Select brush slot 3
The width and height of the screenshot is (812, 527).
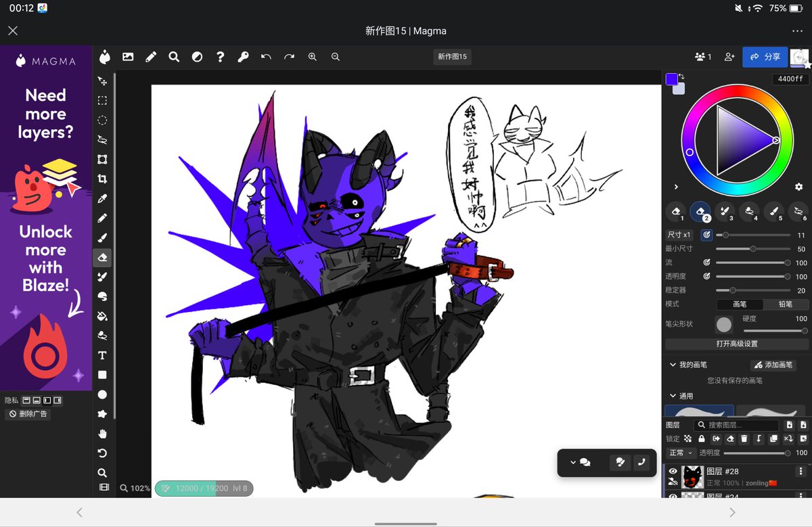724,212
